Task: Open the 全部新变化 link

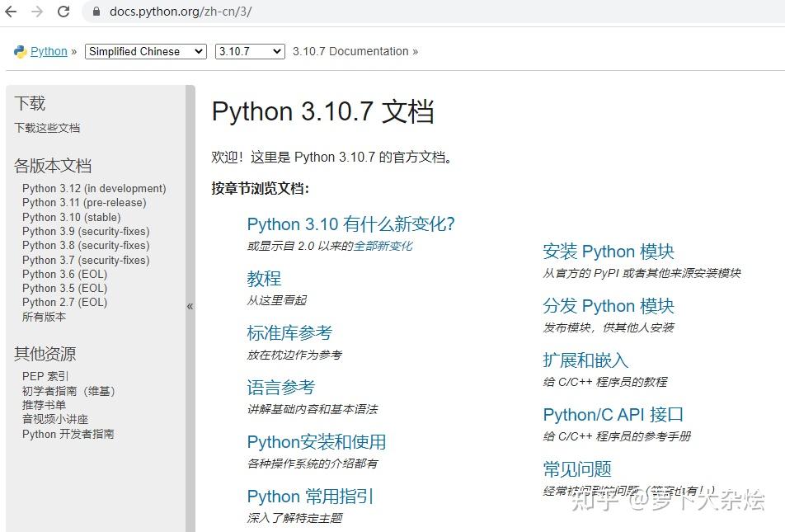Action: tap(383, 246)
